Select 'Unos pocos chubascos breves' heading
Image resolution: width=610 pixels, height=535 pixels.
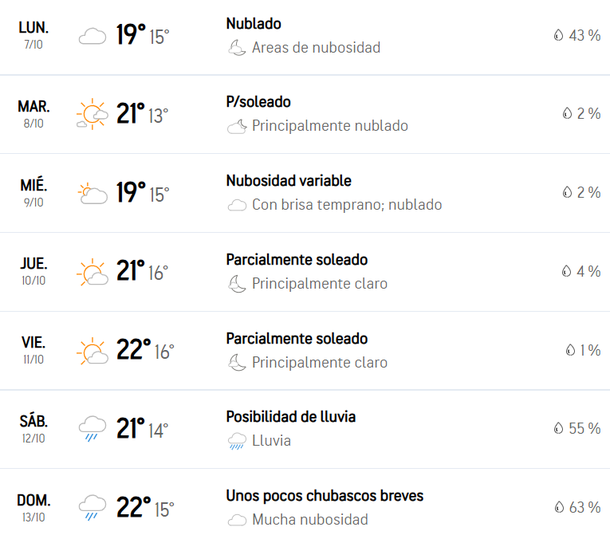click(324, 496)
